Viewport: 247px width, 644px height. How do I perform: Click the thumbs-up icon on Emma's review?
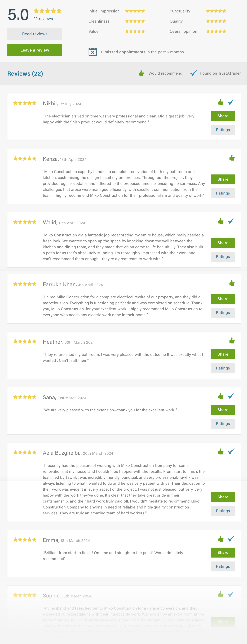(221, 539)
